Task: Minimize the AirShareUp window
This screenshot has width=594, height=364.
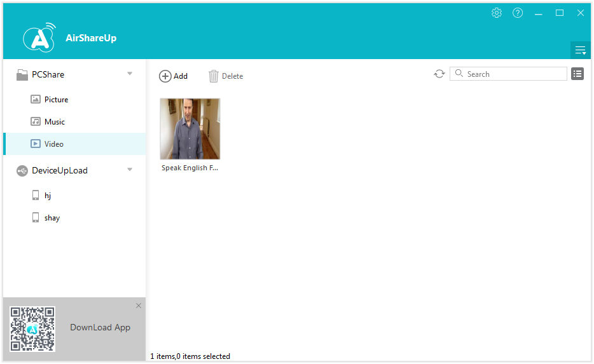Action: tap(538, 13)
